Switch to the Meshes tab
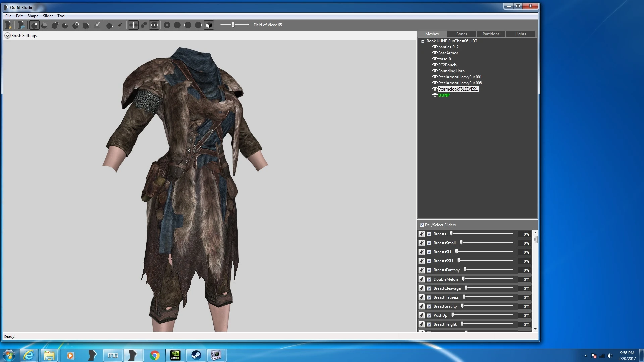The image size is (644, 362). [x=432, y=34]
